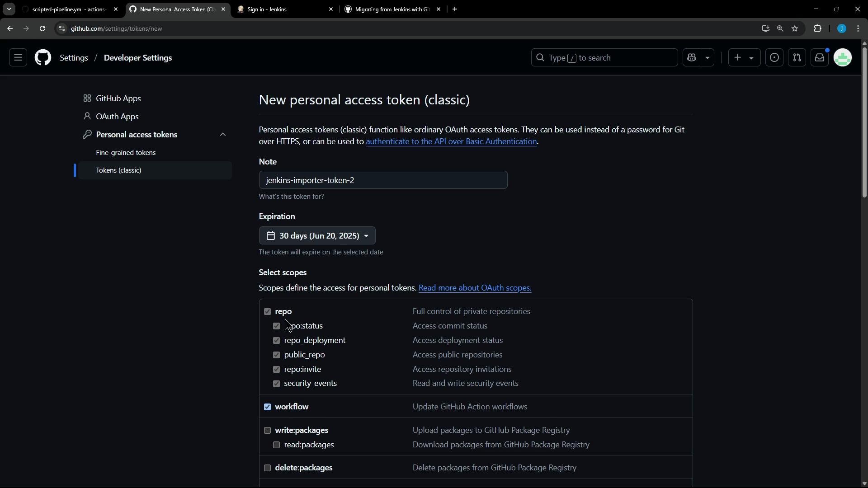The width and height of the screenshot is (868, 488).
Task: Toggle the repo:invite checkbox
Action: (276, 369)
